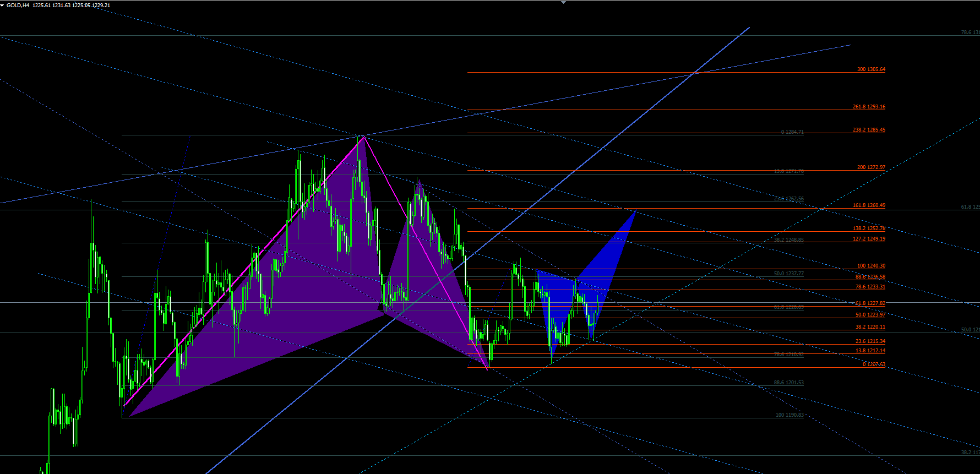The image size is (980, 474).
Task: Click the chart shift marker on top edge
Action: coord(563,2)
